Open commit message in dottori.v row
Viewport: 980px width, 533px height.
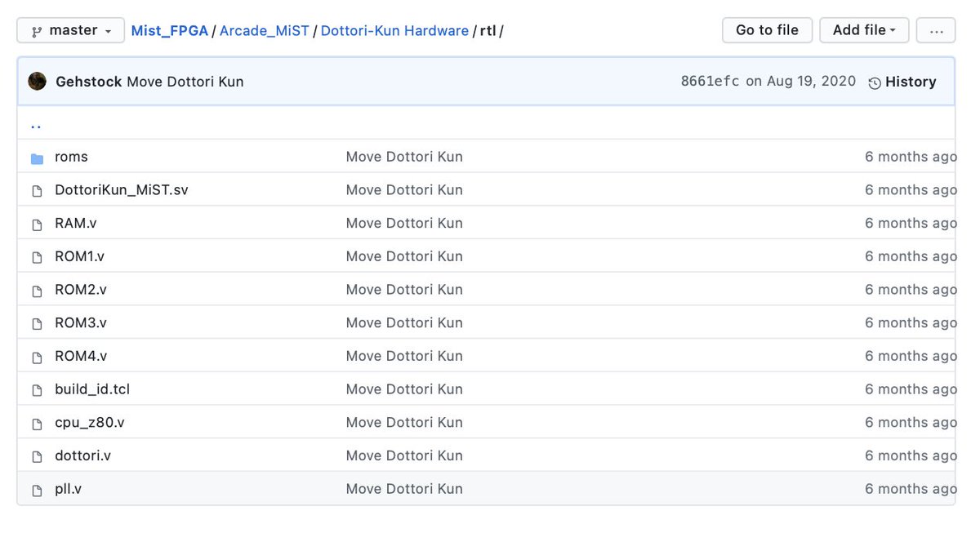click(404, 455)
